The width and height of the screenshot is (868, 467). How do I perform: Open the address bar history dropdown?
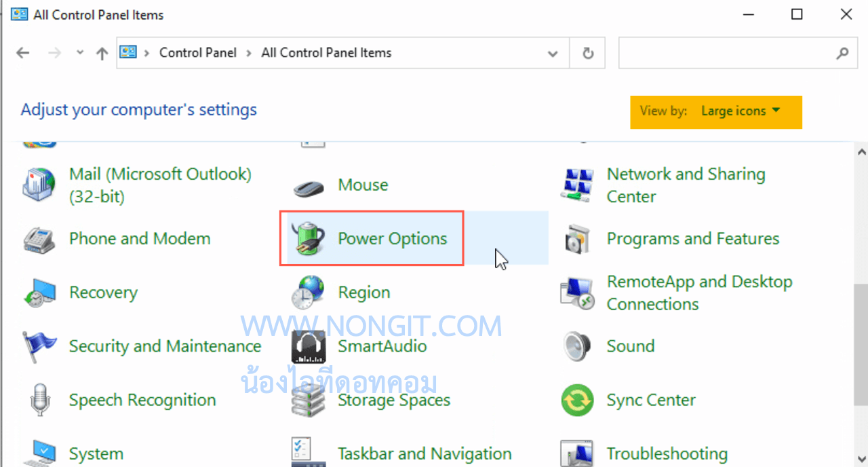[553, 52]
